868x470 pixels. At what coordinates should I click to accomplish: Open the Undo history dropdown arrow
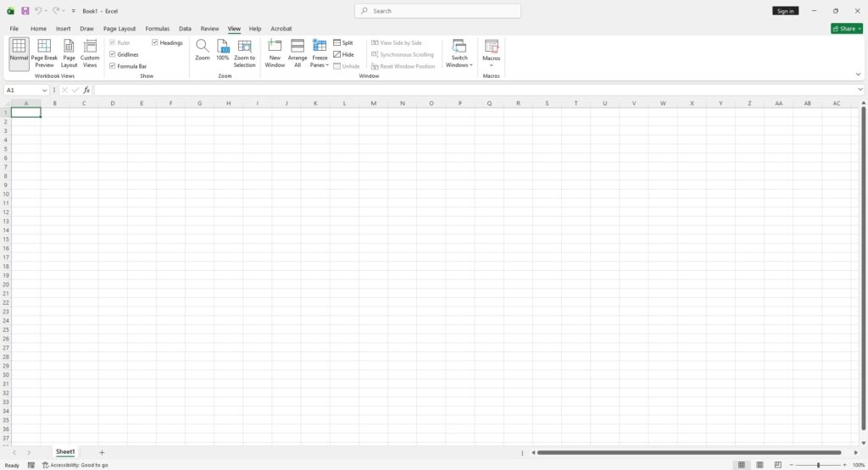[46, 10]
